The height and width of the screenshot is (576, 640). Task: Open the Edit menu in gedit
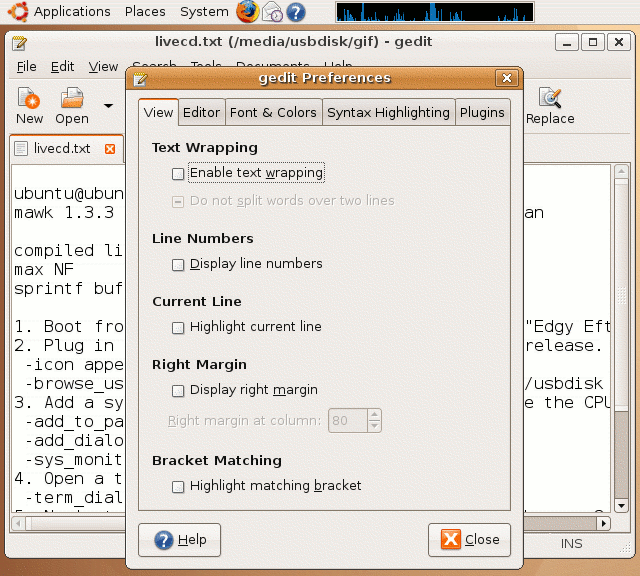click(x=62, y=67)
